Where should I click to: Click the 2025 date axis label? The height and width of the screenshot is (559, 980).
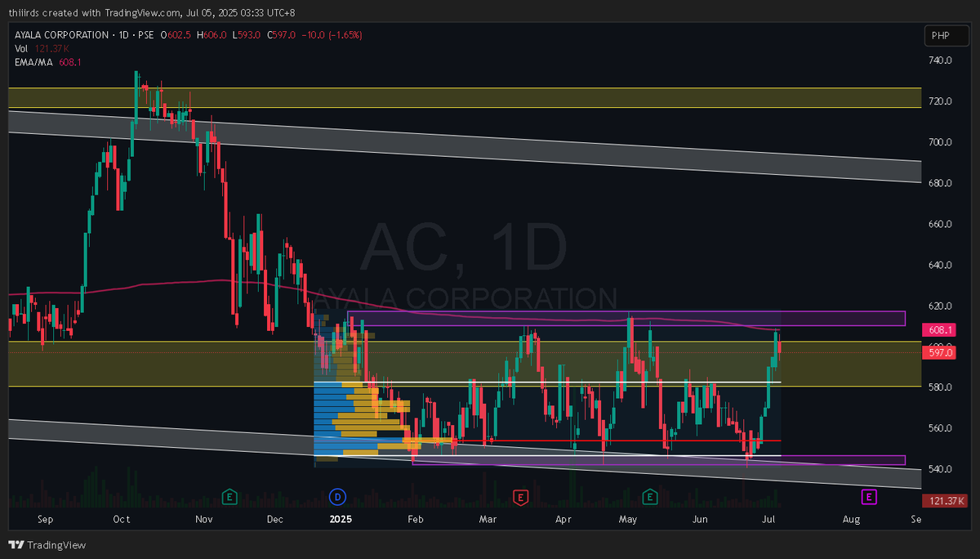click(x=339, y=519)
